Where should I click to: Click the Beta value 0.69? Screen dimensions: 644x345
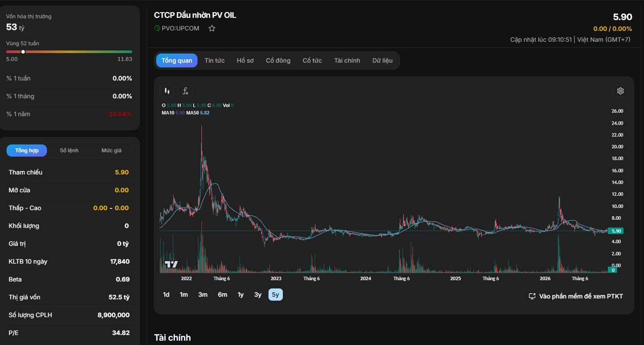tap(123, 279)
